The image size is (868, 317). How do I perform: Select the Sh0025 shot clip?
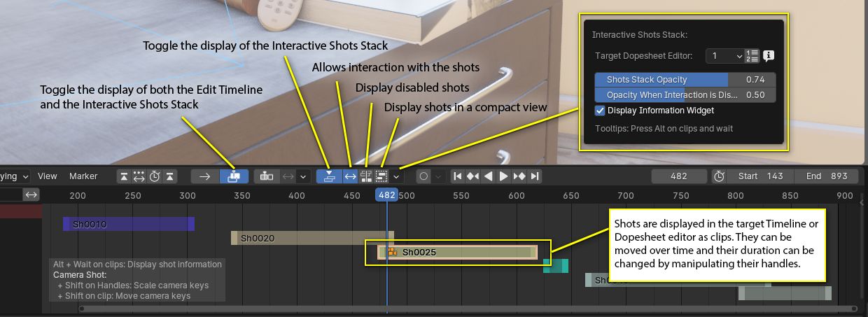[458, 252]
